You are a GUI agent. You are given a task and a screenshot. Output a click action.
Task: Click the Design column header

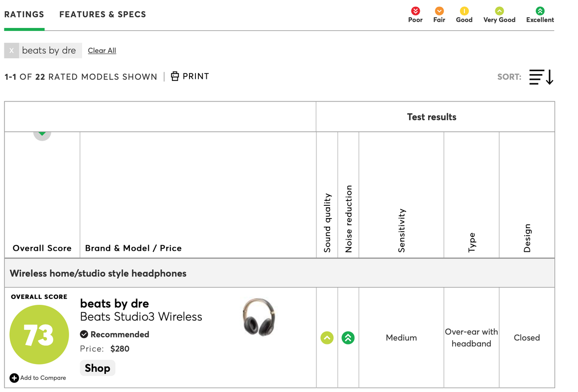point(527,238)
